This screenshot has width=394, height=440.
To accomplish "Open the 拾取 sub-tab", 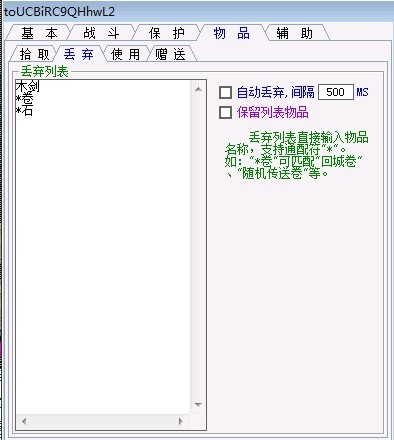I will pyautogui.click(x=34, y=54).
